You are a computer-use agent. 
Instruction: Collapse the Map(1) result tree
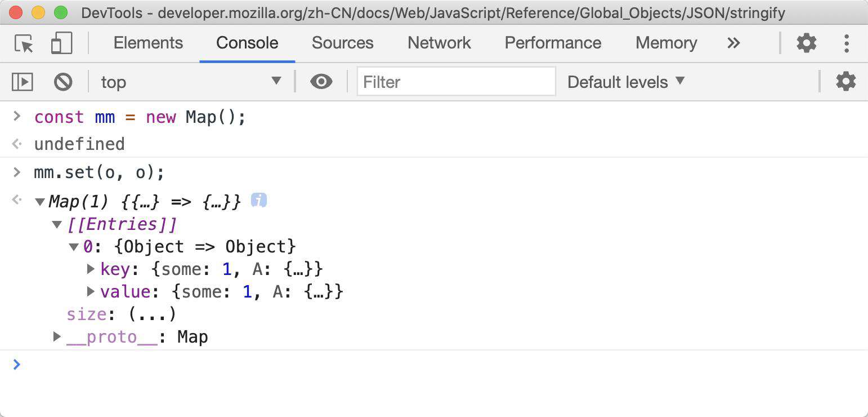40,202
